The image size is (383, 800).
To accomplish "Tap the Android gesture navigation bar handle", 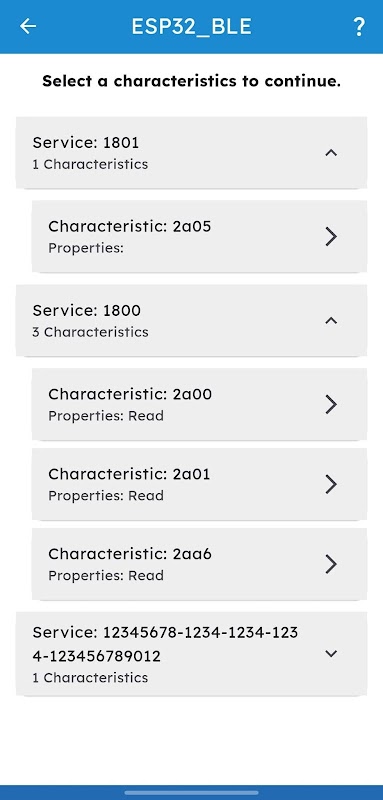I will tap(191, 793).
